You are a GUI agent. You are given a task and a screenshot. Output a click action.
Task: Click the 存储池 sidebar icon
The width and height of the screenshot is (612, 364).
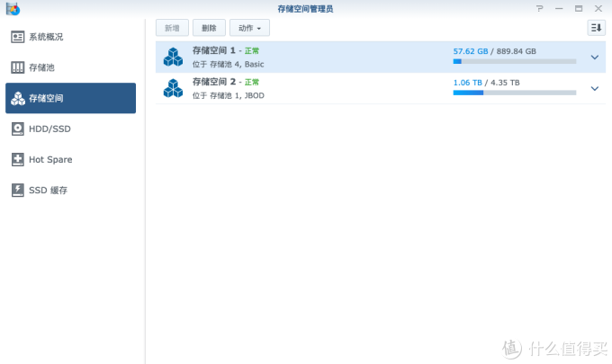click(18, 67)
